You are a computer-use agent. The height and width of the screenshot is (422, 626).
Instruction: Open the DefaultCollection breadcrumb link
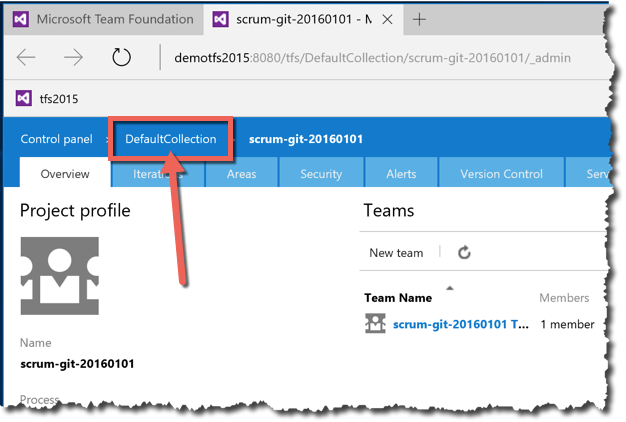coord(170,139)
